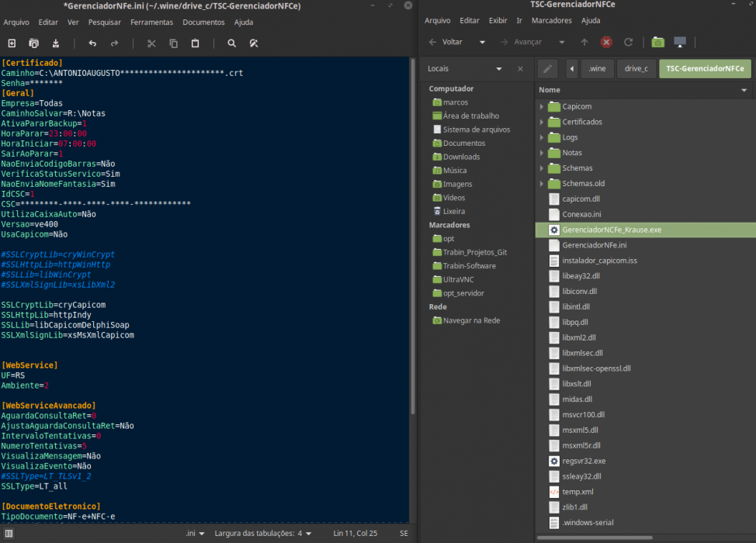Select the regsvr32.exe file

pos(584,461)
